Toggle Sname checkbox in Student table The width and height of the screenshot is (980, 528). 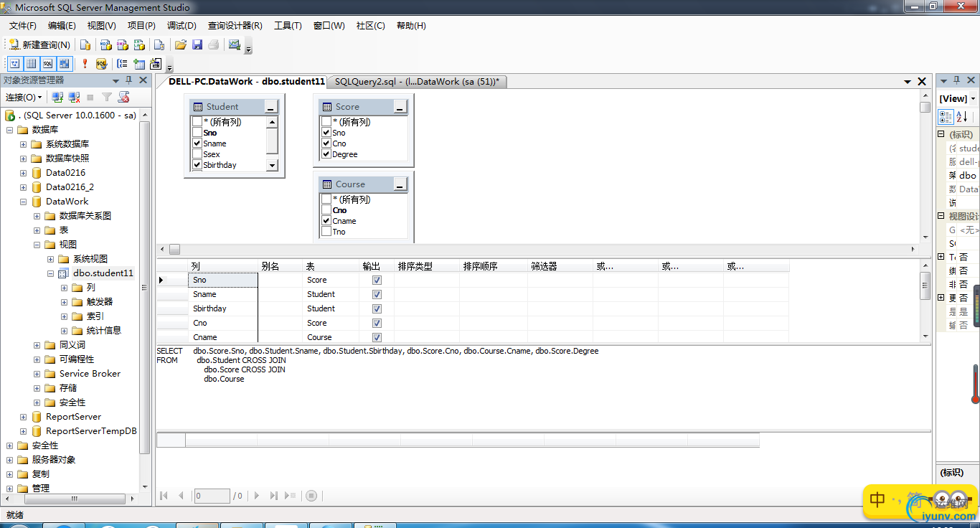197,143
